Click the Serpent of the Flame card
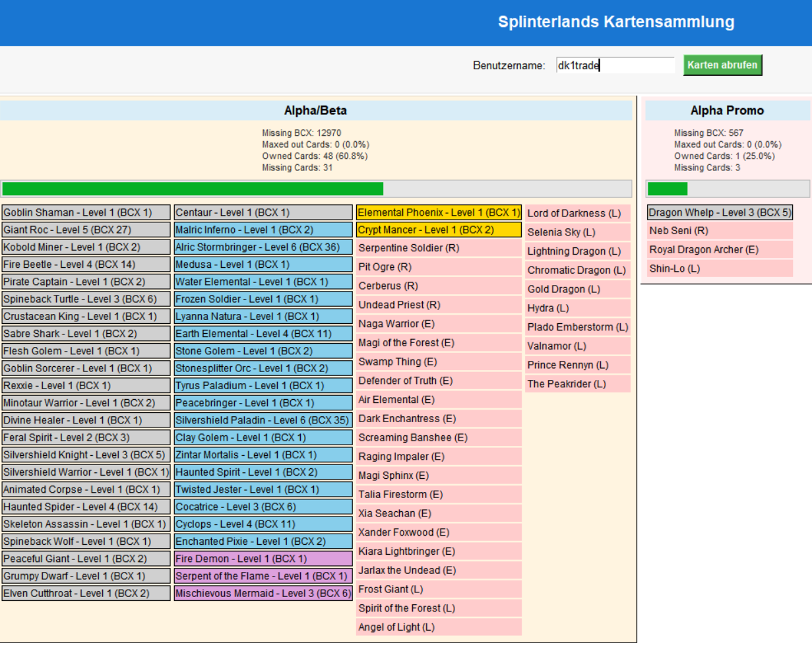 click(x=263, y=576)
